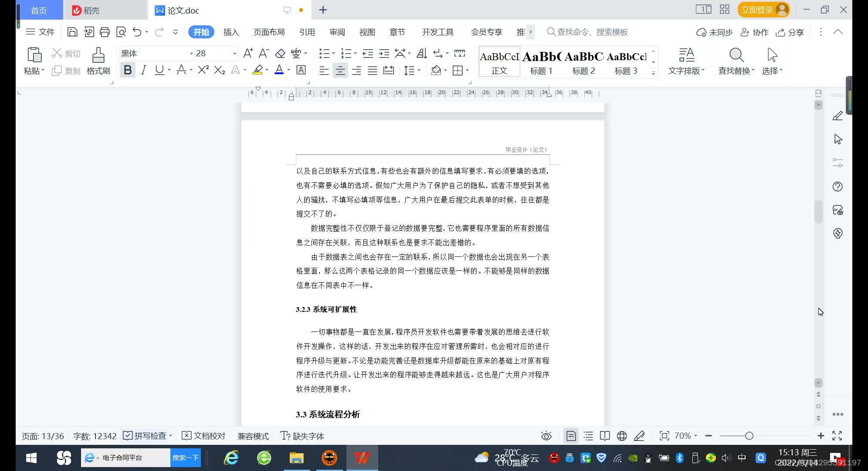Switch to web layout globe icon
This screenshot has width=868, height=471.
click(x=622, y=436)
